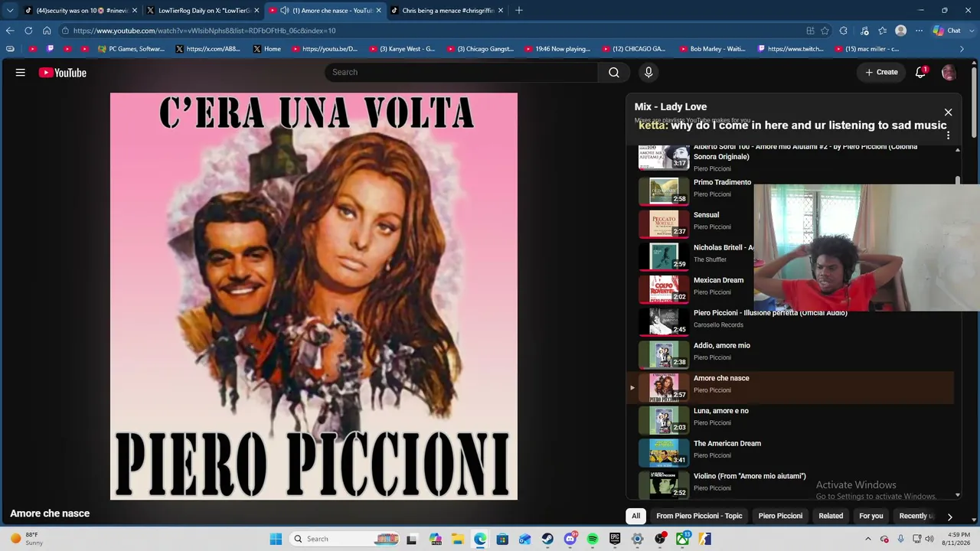Go back with the browser back arrow

[10, 31]
